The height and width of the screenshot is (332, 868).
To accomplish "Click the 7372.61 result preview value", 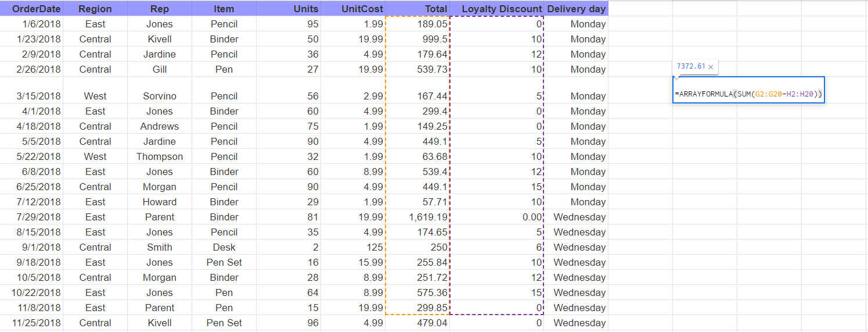I will (691, 66).
